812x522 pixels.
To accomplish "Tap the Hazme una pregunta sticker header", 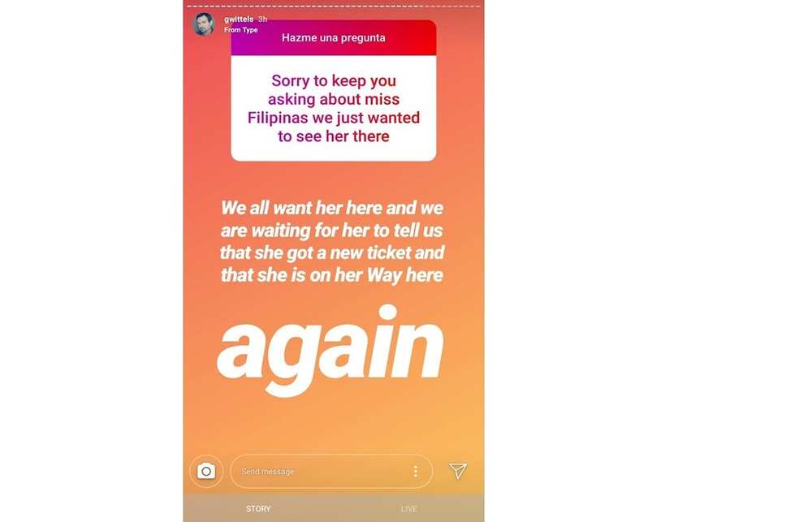I will tap(334, 38).
